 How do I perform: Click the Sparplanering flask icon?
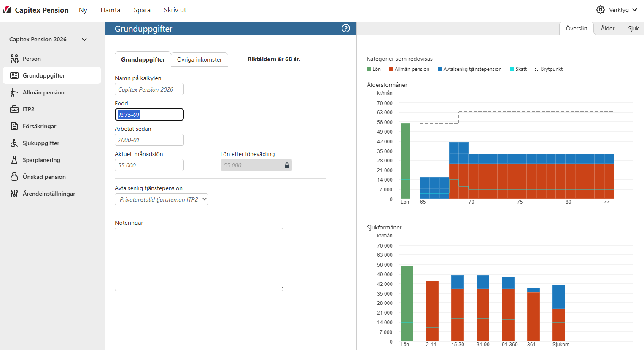pyautogui.click(x=14, y=160)
